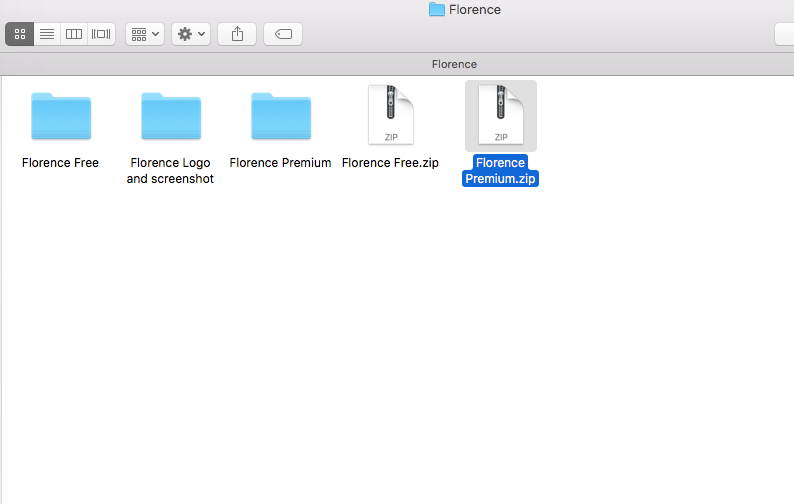
Task: Click the Florence folder proxy icon in title
Action: (x=436, y=10)
